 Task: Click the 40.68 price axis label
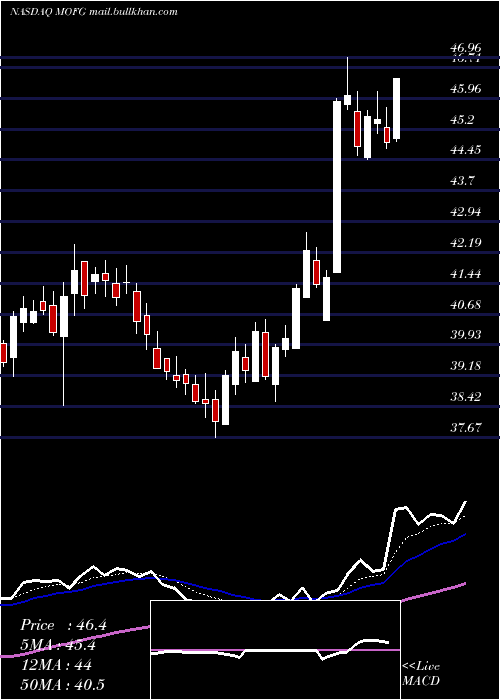[466, 305]
